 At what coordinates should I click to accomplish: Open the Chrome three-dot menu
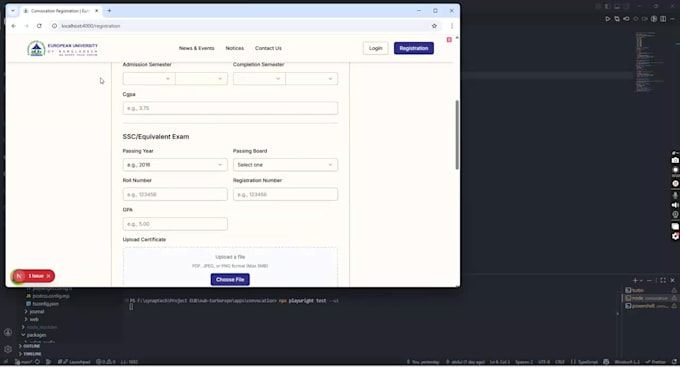pos(452,26)
